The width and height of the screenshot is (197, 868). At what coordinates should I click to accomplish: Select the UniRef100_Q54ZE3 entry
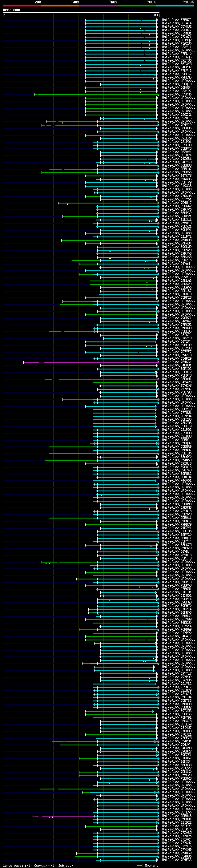177,355
